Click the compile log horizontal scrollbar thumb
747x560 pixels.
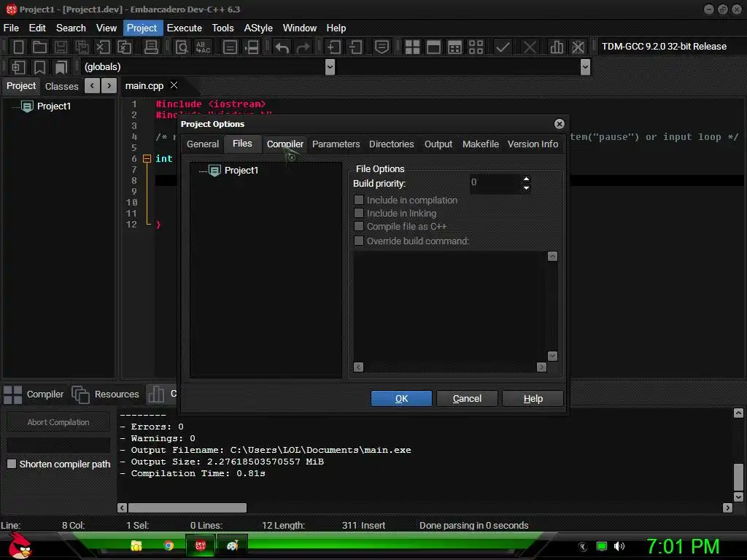tap(187, 507)
